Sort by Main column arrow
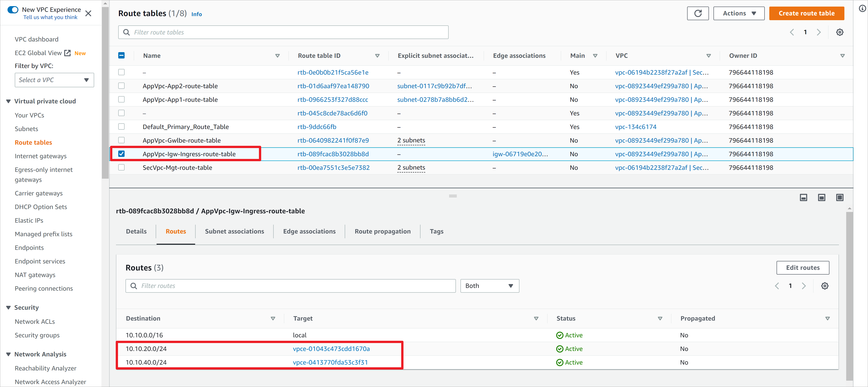Screen dimensions: 868x387 595,56
